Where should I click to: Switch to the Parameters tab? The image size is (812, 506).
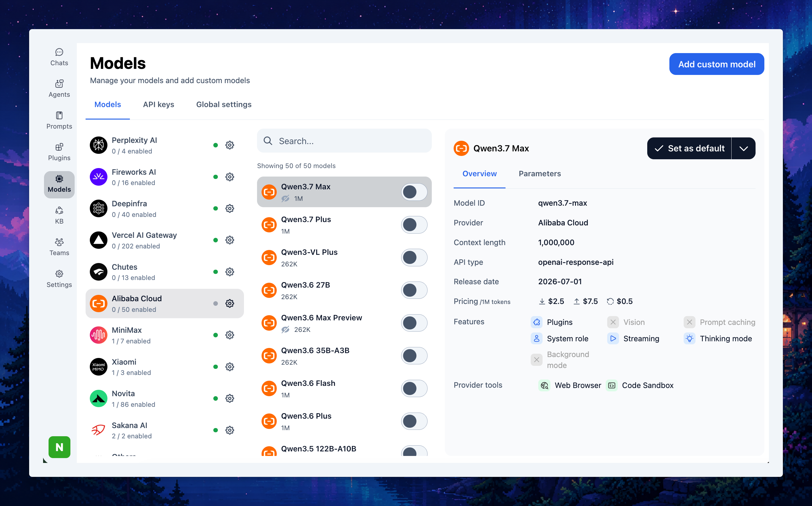(x=540, y=174)
